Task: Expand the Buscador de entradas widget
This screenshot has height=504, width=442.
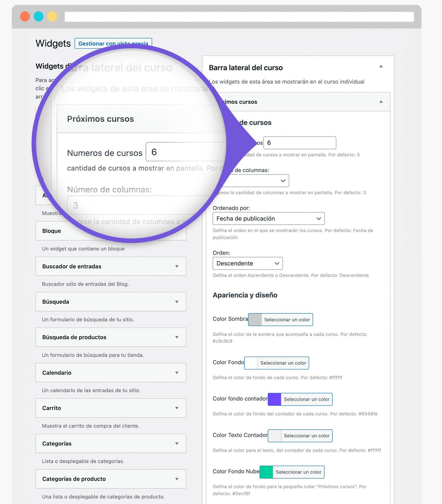Action: click(177, 266)
